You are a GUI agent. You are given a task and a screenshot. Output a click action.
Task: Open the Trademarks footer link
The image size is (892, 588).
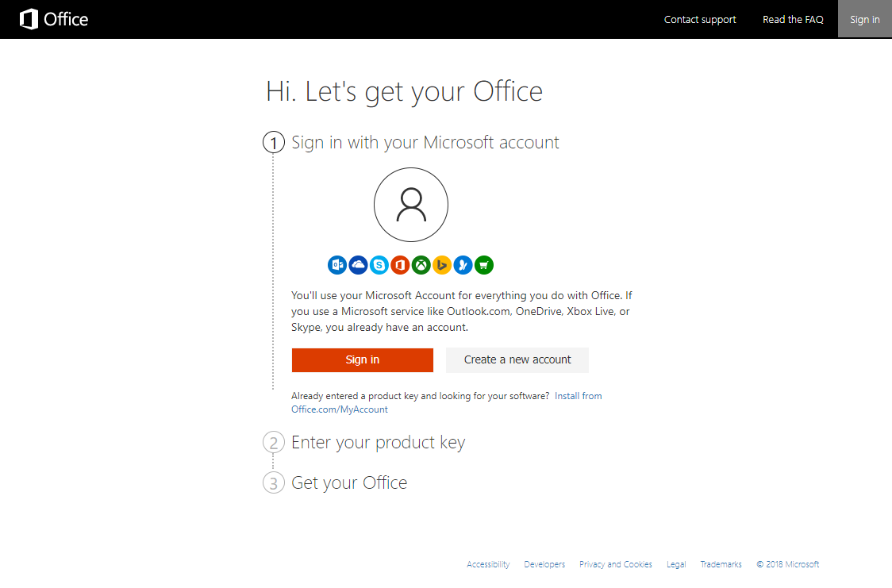(721, 564)
